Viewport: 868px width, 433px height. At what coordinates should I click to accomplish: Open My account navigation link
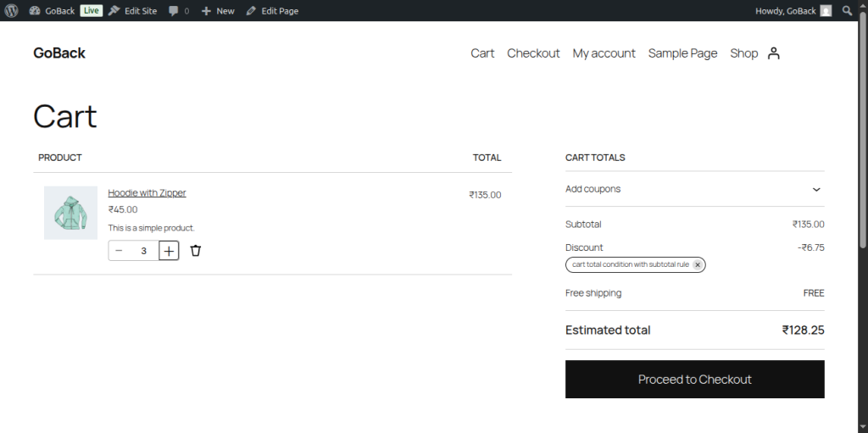tap(604, 53)
